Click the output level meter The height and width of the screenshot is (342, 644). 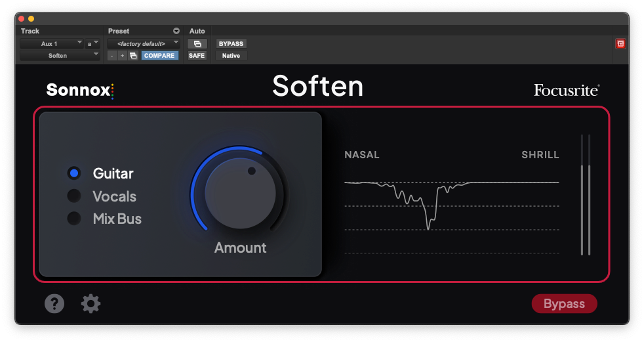(586, 194)
